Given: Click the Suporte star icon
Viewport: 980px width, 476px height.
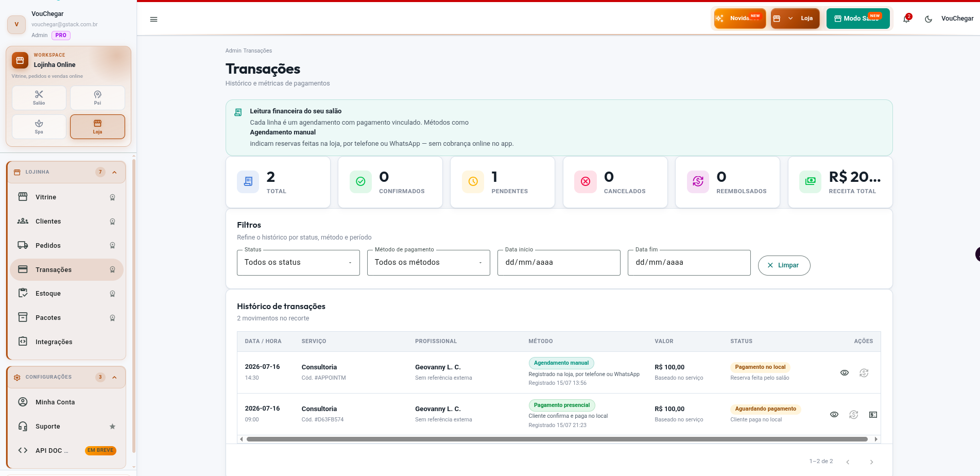Looking at the screenshot, I should (x=112, y=427).
